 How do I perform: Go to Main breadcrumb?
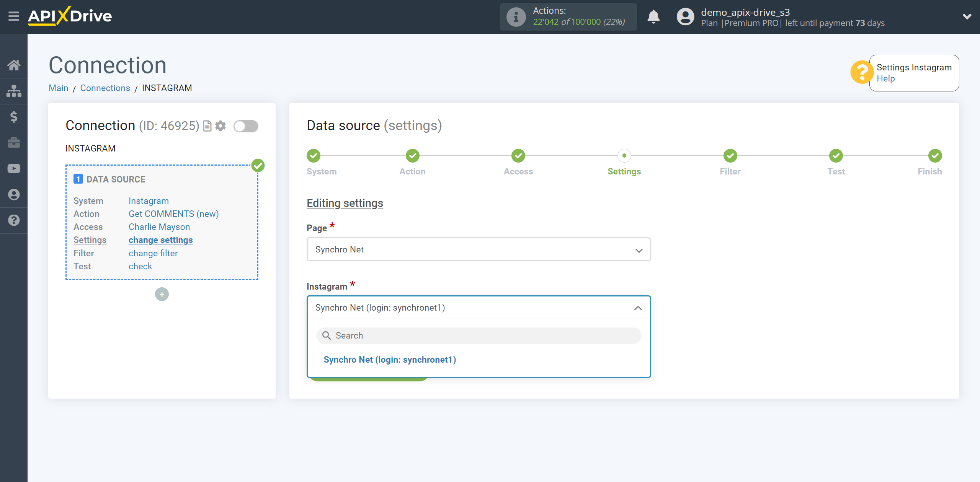(59, 88)
